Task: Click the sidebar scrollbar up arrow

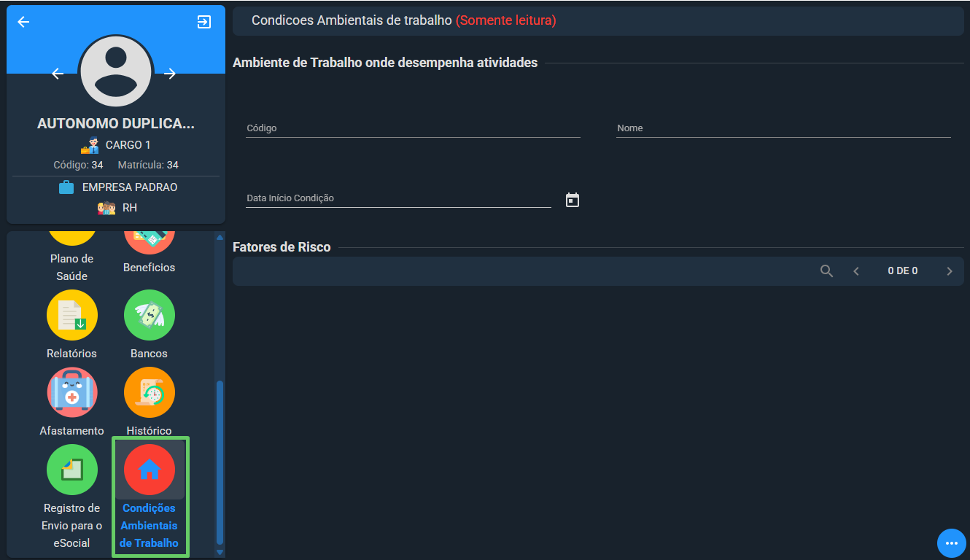Action: pos(220,237)
